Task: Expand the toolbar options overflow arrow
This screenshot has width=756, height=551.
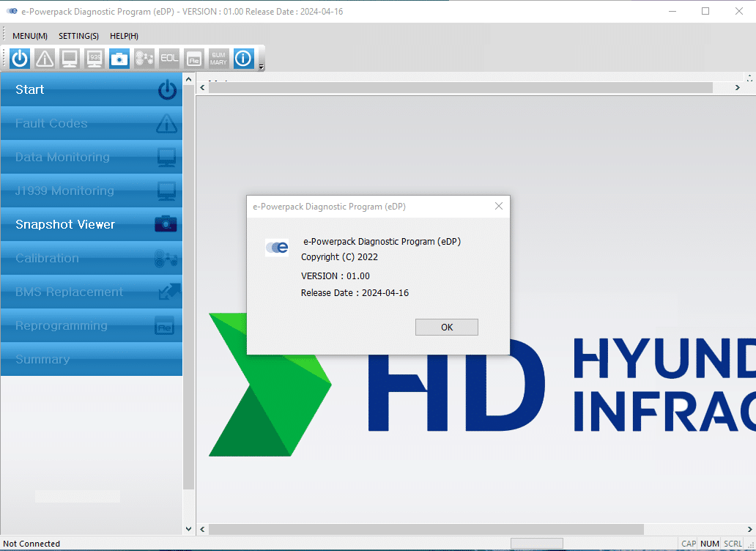Action: 262,67
